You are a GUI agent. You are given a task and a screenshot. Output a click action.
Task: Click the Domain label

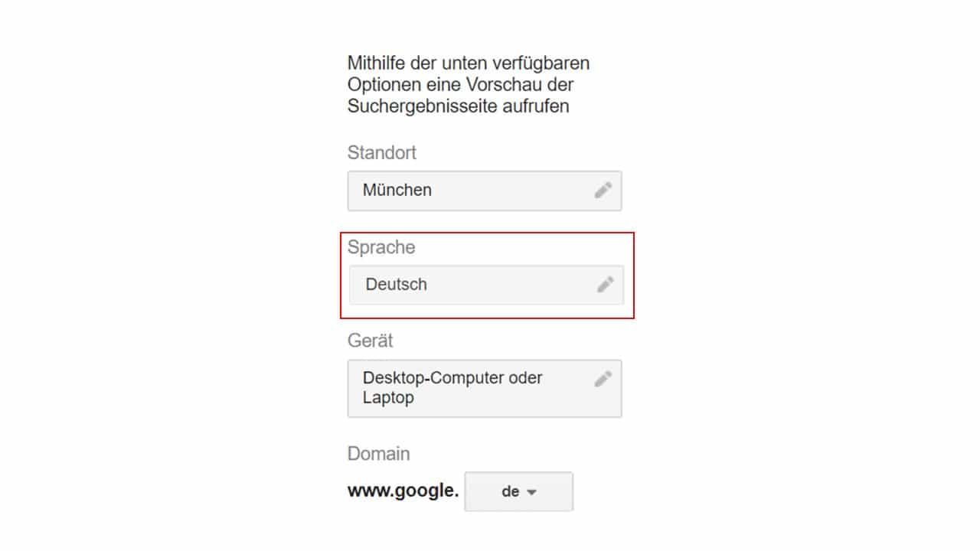[x=378, y=453]
